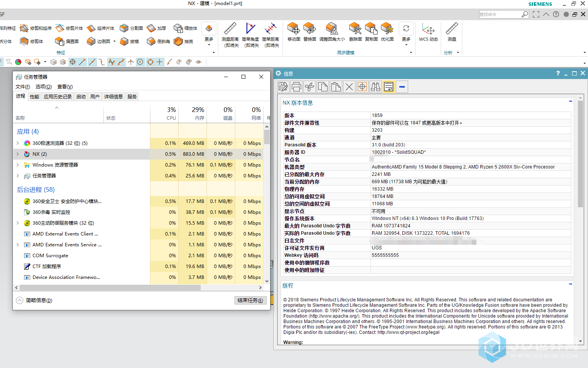The width and height of the screenshot is (588, 368).
Task: Open the binoculars find tool in the information window
Action: click(376, 87)
